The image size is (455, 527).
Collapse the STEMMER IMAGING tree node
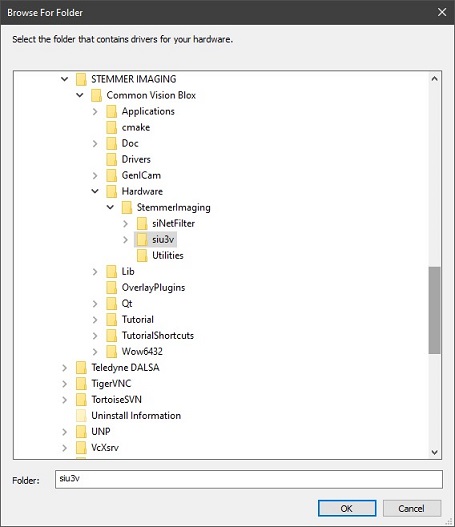click(65, 79)
